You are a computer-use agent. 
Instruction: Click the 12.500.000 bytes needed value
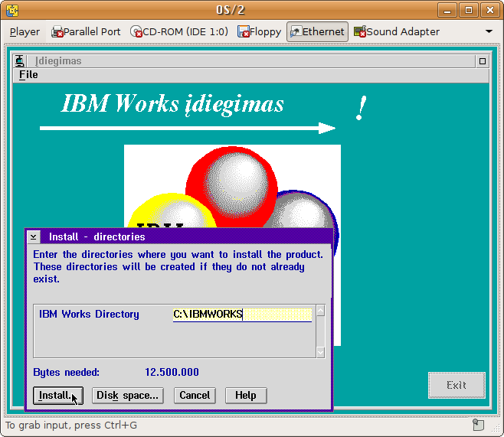click(x=172, y=372)
